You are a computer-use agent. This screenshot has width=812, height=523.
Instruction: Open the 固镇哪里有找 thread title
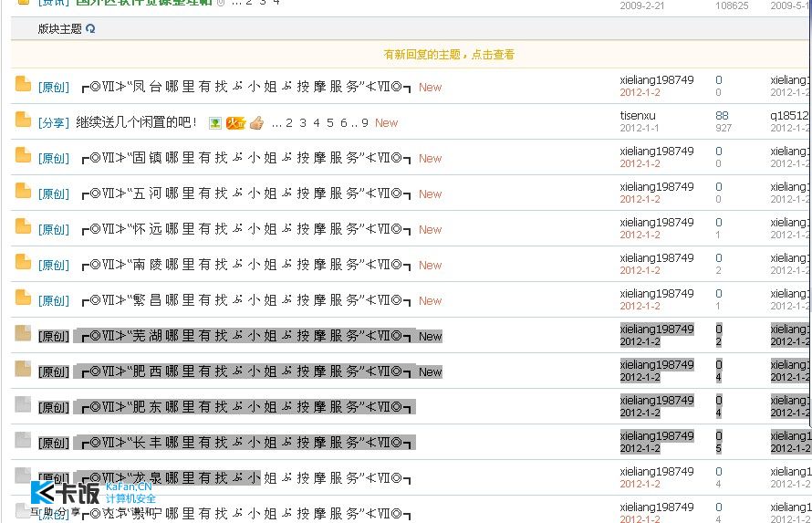(x=246, y=158)
